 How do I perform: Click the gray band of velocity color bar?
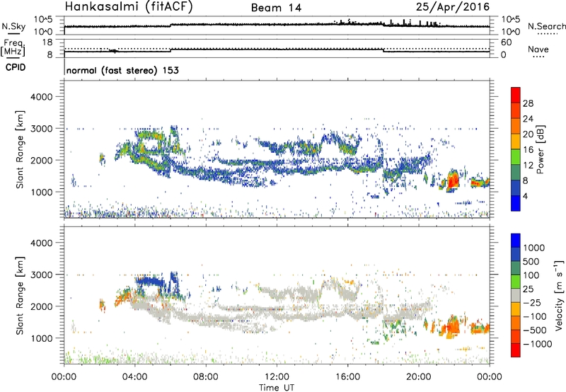(516, 296)
